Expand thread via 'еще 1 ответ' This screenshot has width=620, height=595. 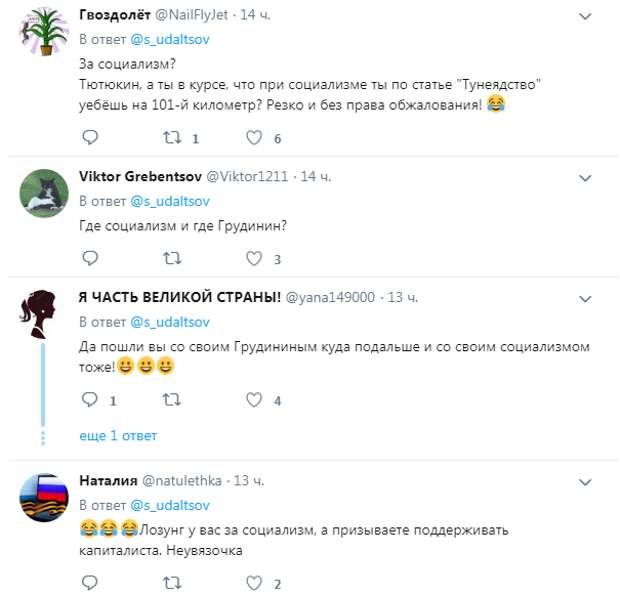[x=118, y=436]
